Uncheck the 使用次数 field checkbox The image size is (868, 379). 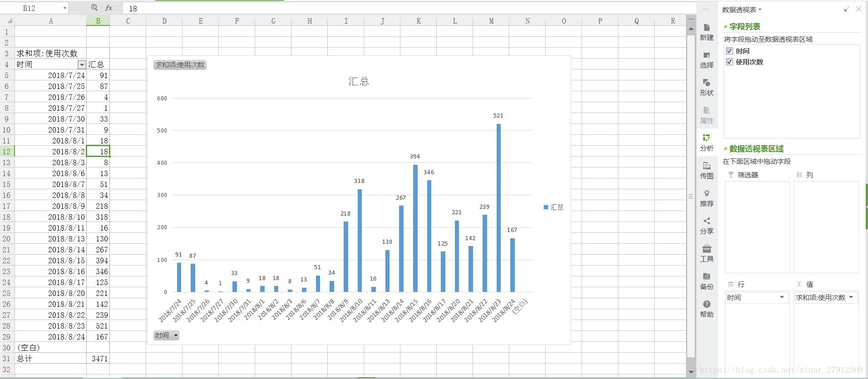pyautogui.click(x=730, y=62)
